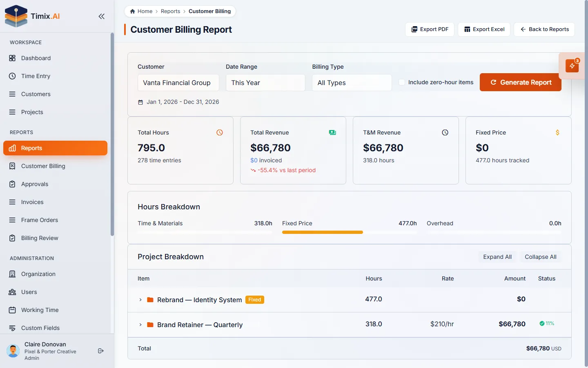This screenshot has height=368, width=588.
Task: Click the T&M Revenue clock icon
Action: pyautogui.click(x=445, y=132)
